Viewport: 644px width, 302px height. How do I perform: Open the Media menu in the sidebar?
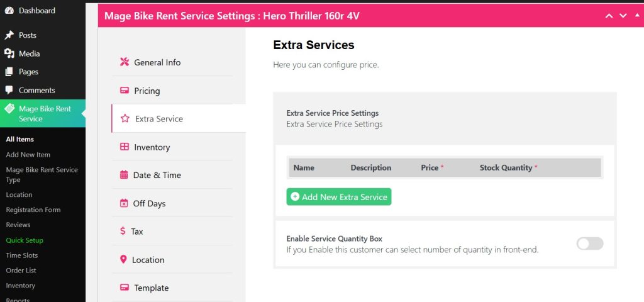pos(29,53)
